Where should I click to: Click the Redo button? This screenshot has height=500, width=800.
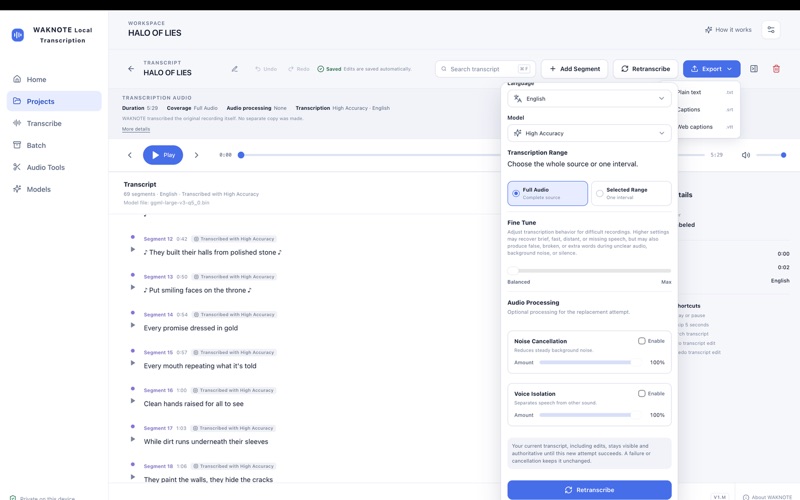pos(299,69)
